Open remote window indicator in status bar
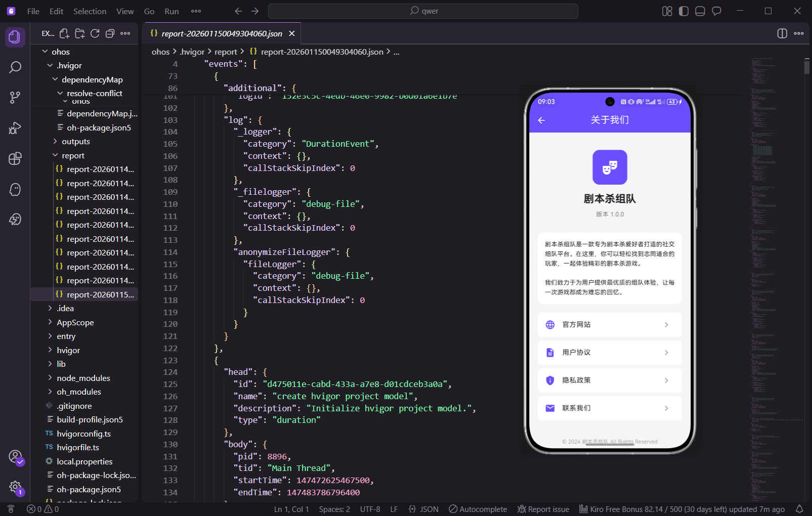The image size is (812, 516). tap(11, 509)
